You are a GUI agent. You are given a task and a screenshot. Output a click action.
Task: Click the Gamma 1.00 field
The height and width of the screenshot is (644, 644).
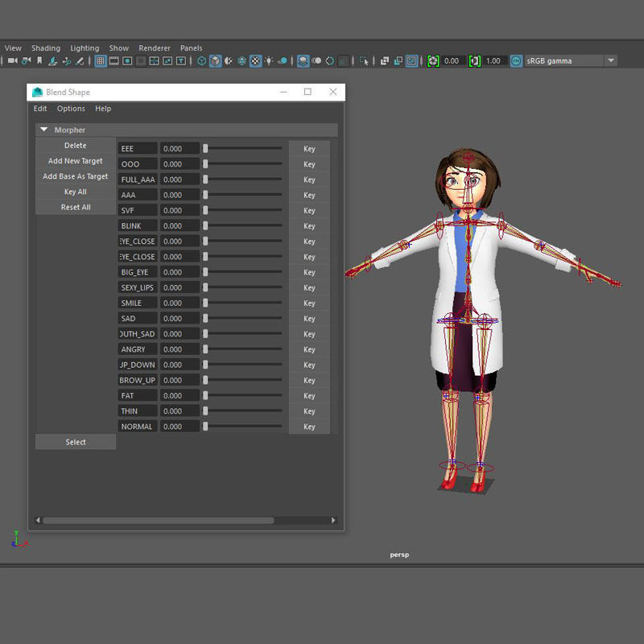495,61
